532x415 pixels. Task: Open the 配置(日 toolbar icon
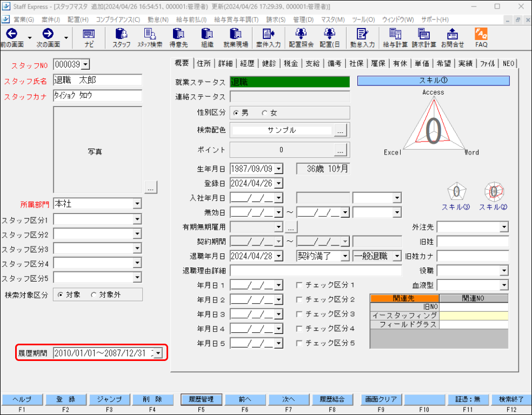(x=329, y=34)
